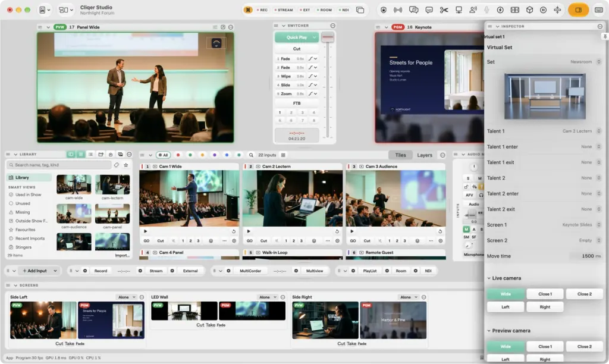Click the microphone icon in top toolbar
This screenshot has height=364, width=609.
486,10
